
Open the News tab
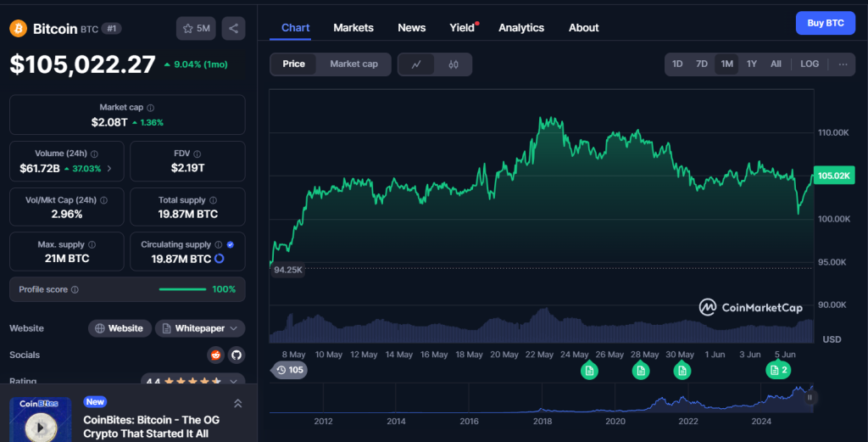(x=411, y=28)
